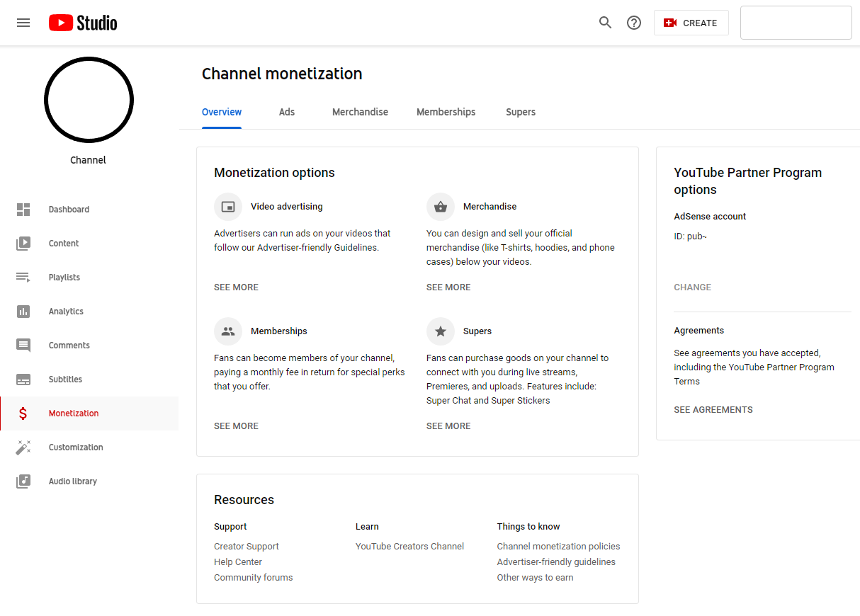The height and width of the screenshot is (616, 860).
Task: Open the hamburger navigation menu
Action: pyautogui.click(x=23, y=23)
